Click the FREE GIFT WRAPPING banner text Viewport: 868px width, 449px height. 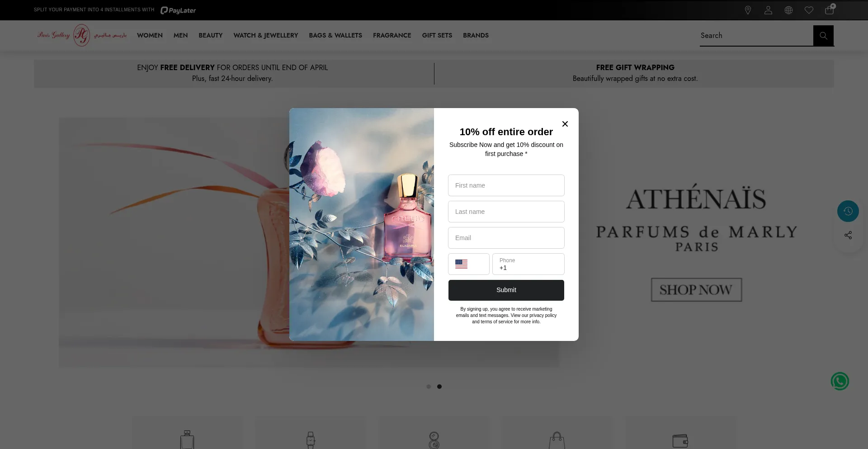click(635, 67)
